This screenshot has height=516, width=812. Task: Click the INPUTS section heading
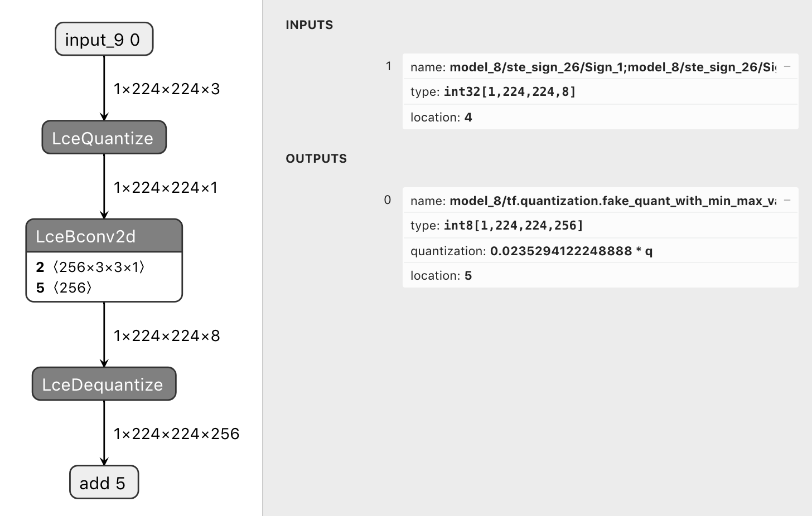coord(309,25)
